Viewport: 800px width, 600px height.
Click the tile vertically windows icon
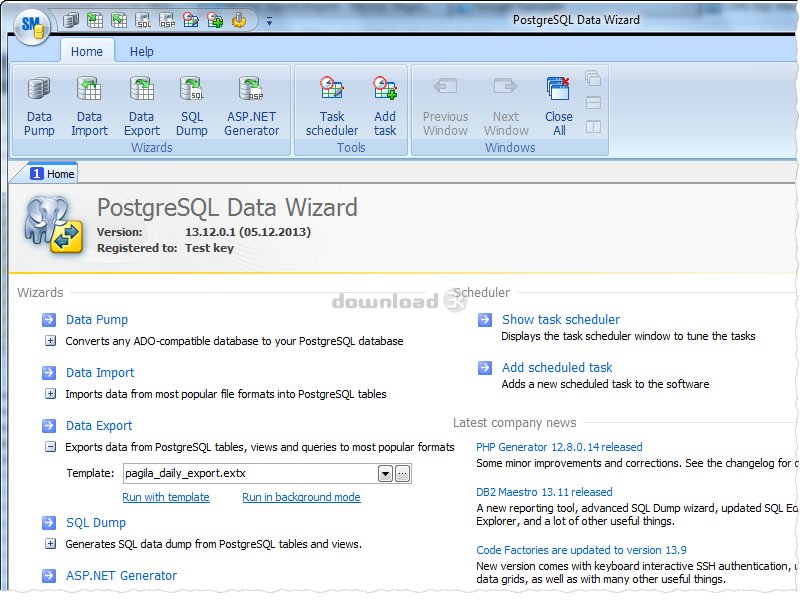[593, 127]
